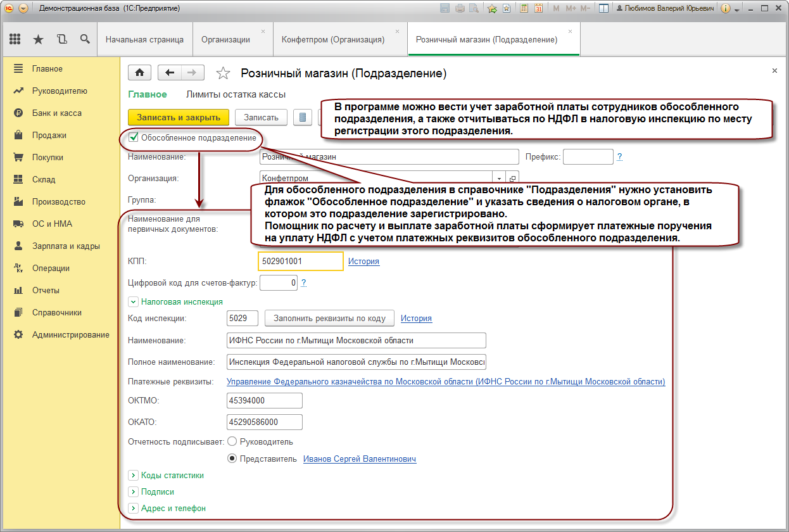Click into the ОКТМО input field
Viewport: 789px width, 532px height.
(264, 401)
